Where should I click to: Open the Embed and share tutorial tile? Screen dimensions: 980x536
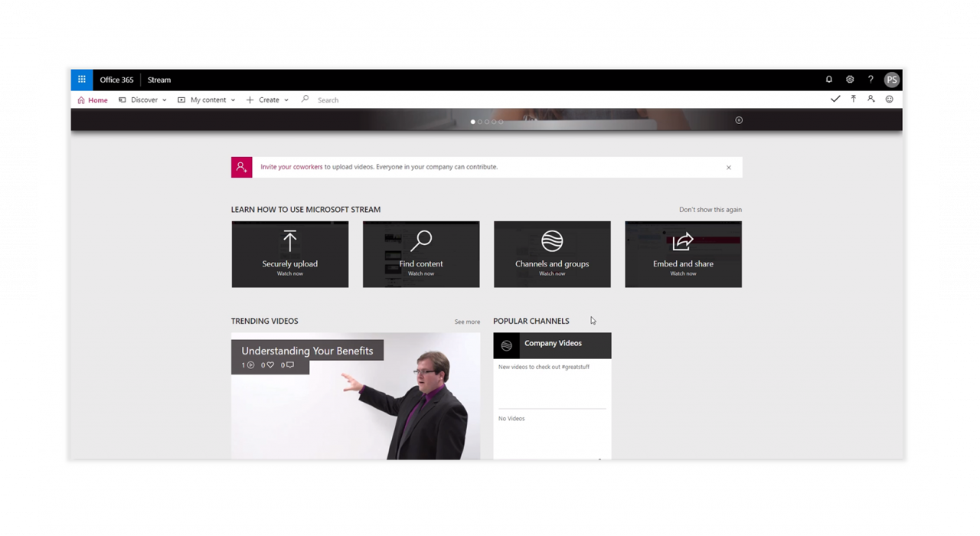coord(683,254)
